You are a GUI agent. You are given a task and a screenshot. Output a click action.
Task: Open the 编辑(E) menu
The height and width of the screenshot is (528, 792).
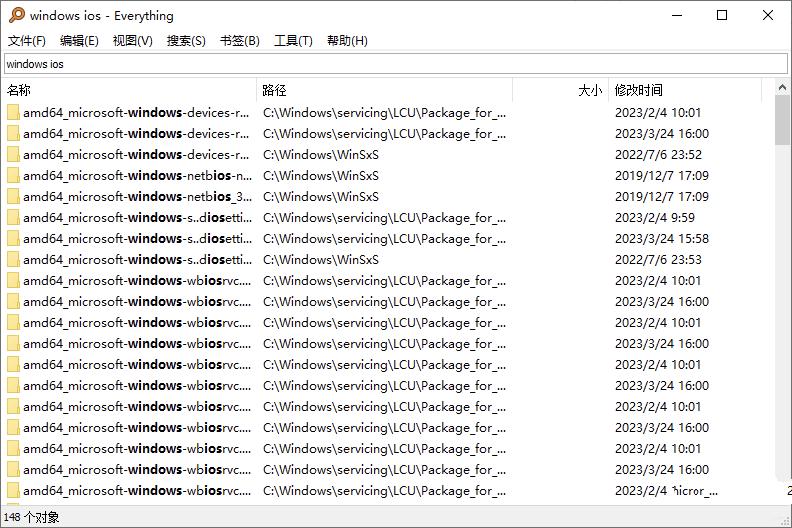tap(79, 41)
